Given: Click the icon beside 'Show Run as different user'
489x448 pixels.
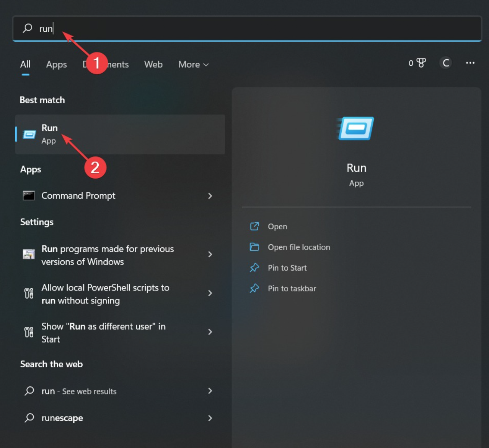Looking at the screenshot, I should click(29, 332).
